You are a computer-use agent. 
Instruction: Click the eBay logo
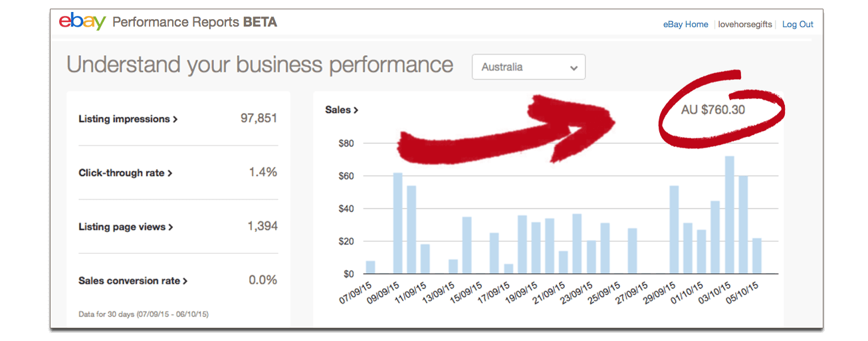tap(82, 22)
